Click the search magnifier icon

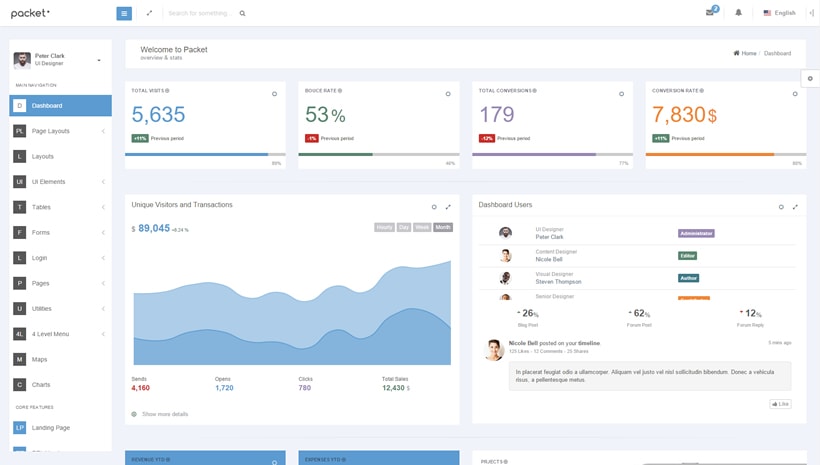pyautogui.click(x=242, y=14)
